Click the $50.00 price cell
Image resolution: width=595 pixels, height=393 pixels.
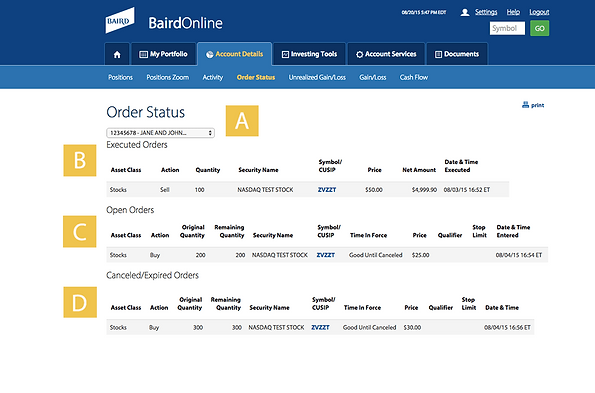374,190
